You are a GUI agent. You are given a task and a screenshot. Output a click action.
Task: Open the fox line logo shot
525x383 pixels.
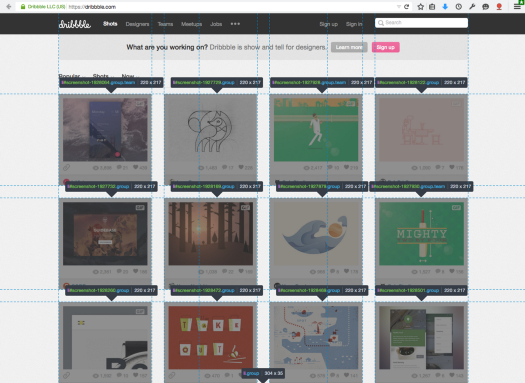[211, 130]
